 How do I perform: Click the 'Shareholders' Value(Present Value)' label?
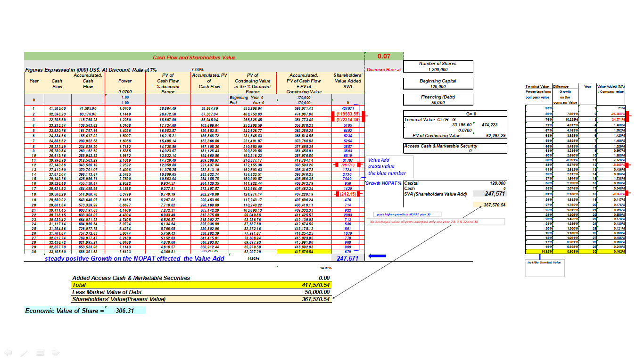pos(118,299)
